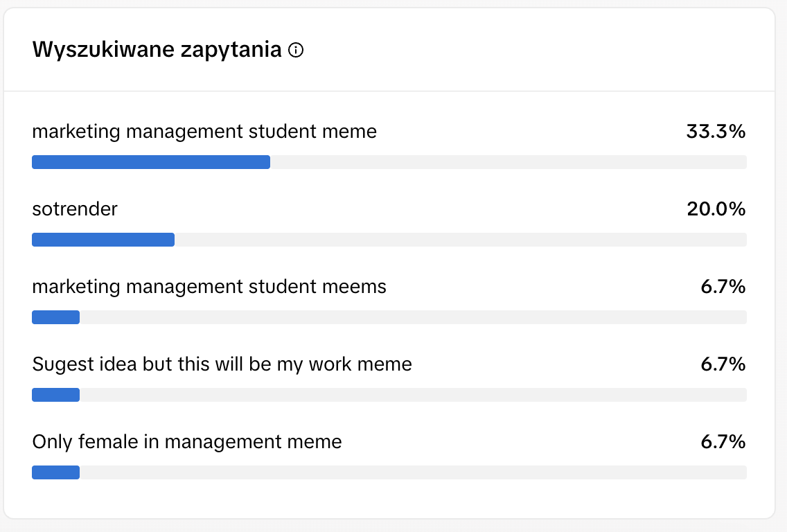Open the 'sotrender' search query
The height and width of the screenshot is (532, 787).
point(75,209)
